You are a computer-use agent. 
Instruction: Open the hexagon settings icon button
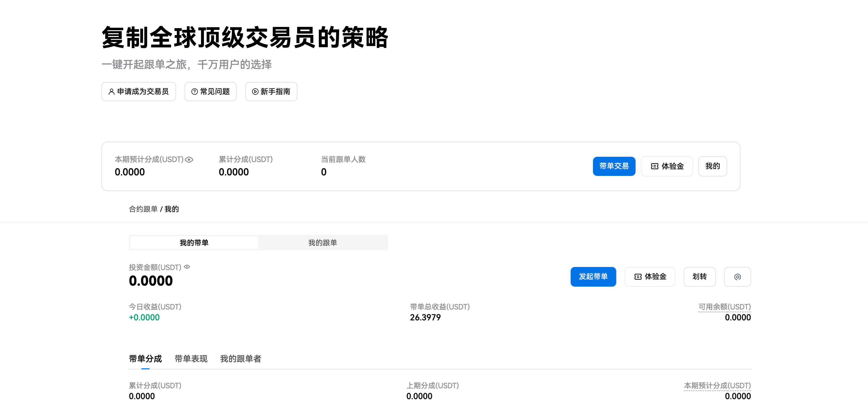(x=737, y=277)
